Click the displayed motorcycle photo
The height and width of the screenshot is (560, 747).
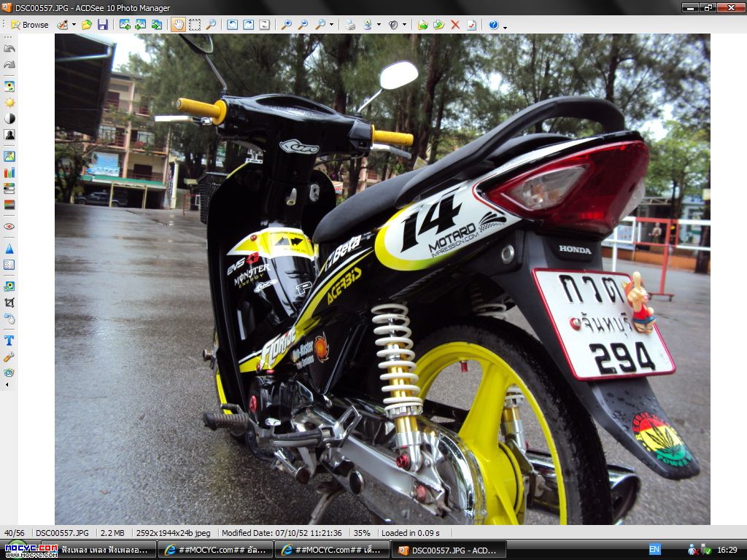coord(382,279)
